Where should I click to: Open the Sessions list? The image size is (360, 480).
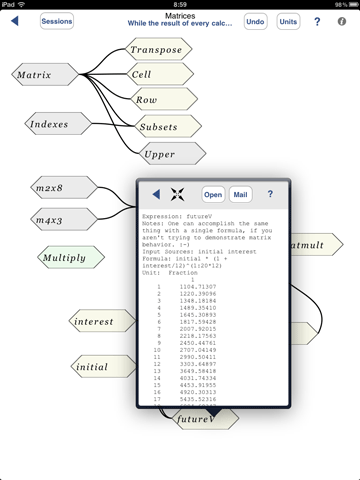[57, 21]
